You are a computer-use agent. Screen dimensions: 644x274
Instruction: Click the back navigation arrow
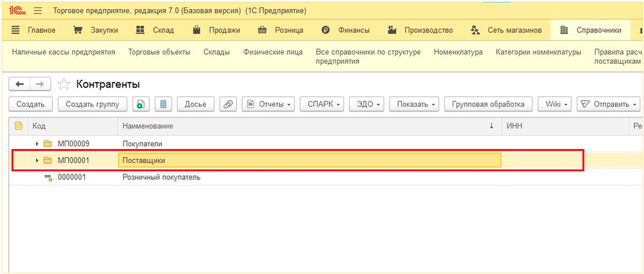pos(20,84)
